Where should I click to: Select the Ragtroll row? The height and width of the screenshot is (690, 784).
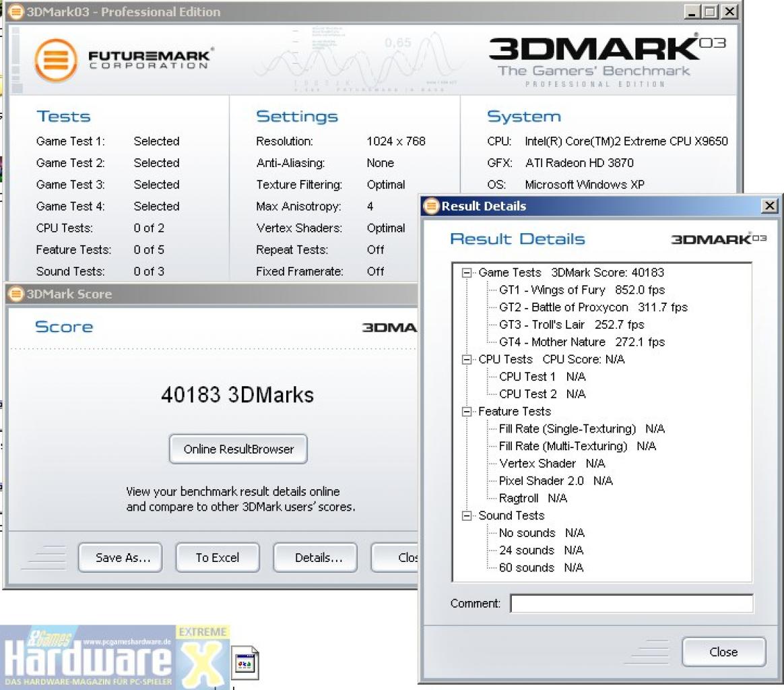(x=533, y=499)
